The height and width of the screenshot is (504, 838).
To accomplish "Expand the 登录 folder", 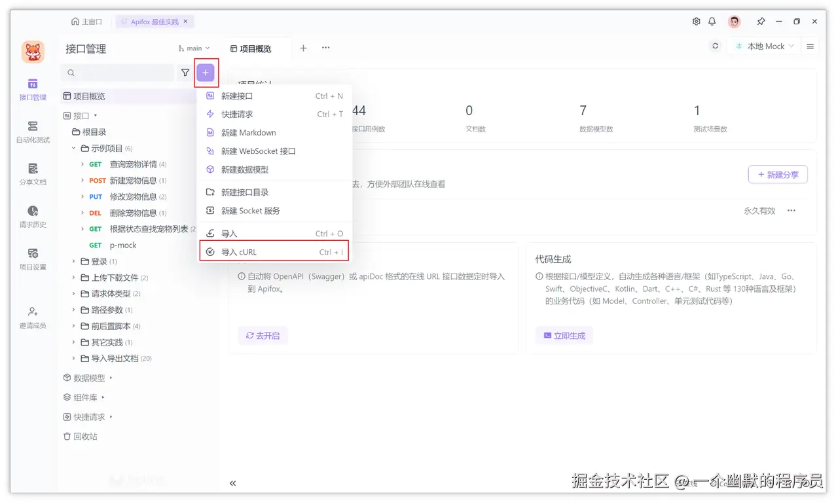I will 74,261.
